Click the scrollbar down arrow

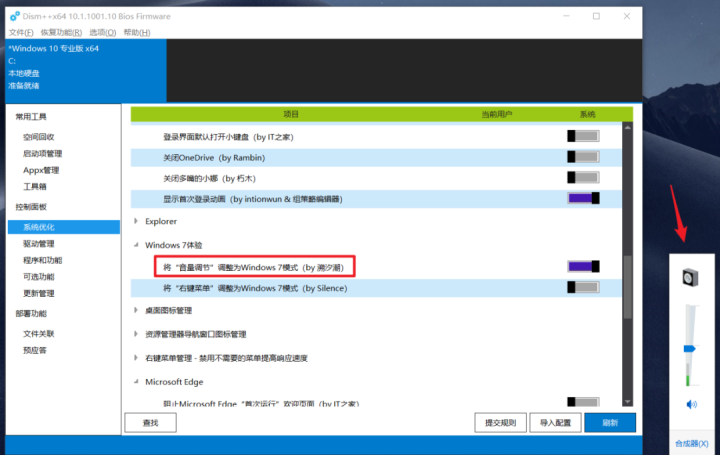point(627,401)
